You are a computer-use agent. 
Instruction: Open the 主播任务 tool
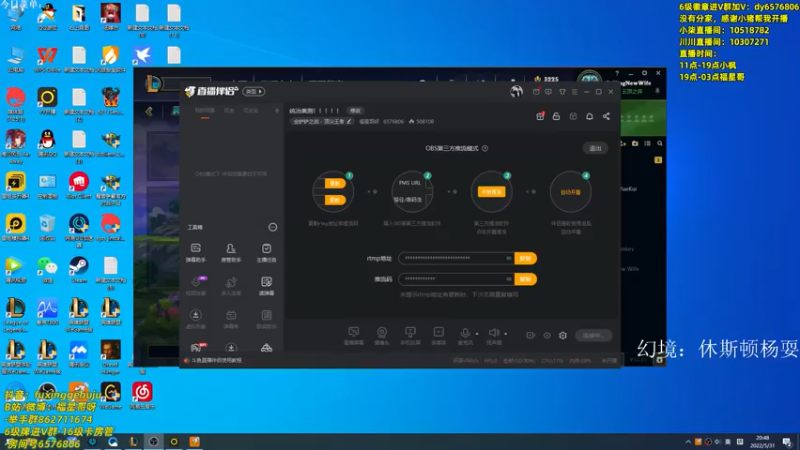coord(266,253)
